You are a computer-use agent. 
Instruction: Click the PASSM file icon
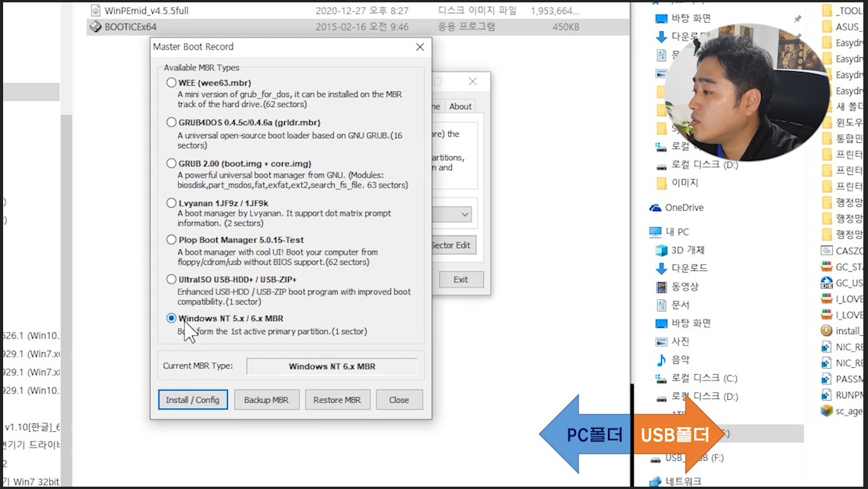click(827, 379)
